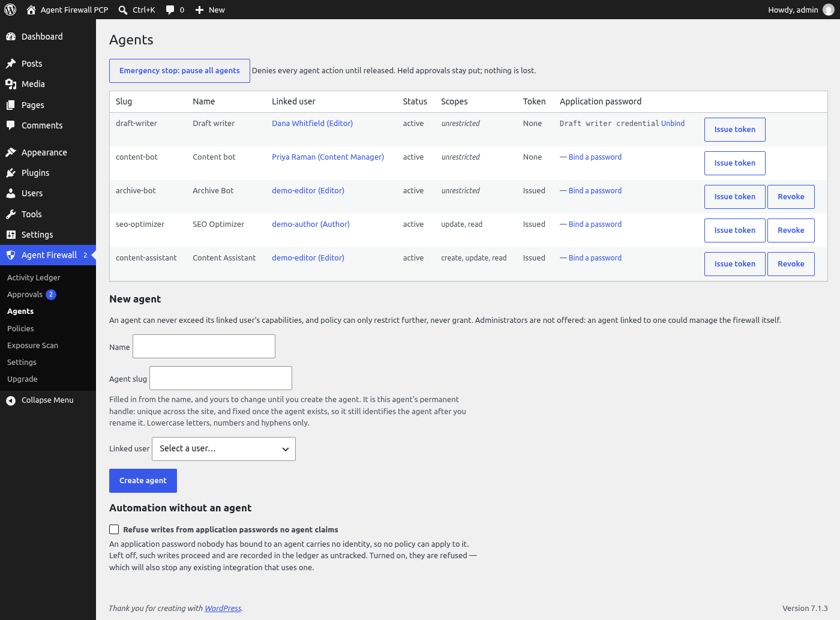Click the Comments speech bubble sidebar icon
The width and height of the screenshot is (840, 620).
coord(11,125)
